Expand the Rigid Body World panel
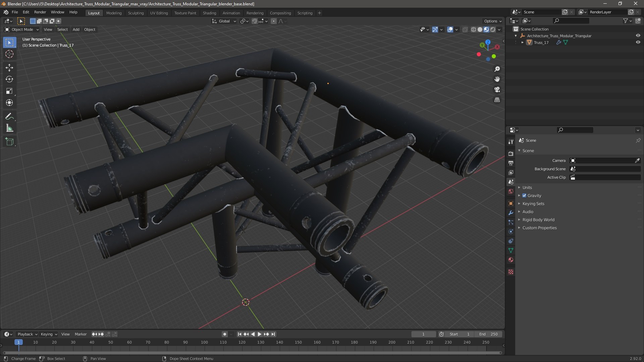Image resolution: width=644 pixels, height=362 pixels. (538, 220)
